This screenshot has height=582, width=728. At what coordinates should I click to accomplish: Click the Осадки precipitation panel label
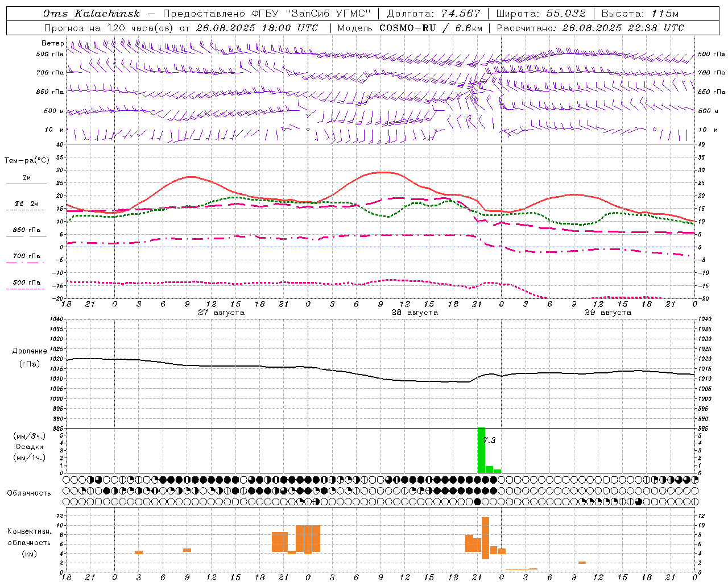point(29,447)
